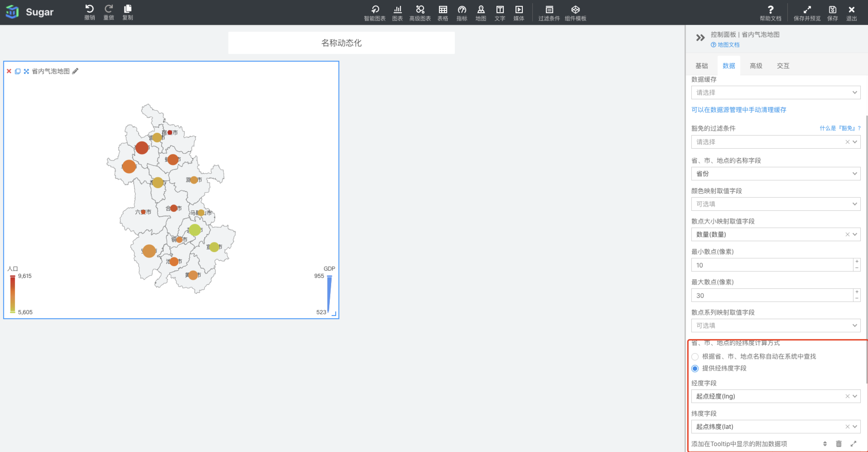Screen dimensions: 868x452
Task: Click the 名称动态化 title text box
Action: tap(341, 43)
